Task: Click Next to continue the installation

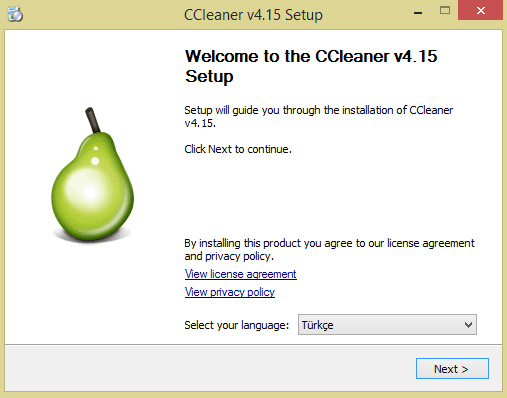Action: [x=452, y=369]
